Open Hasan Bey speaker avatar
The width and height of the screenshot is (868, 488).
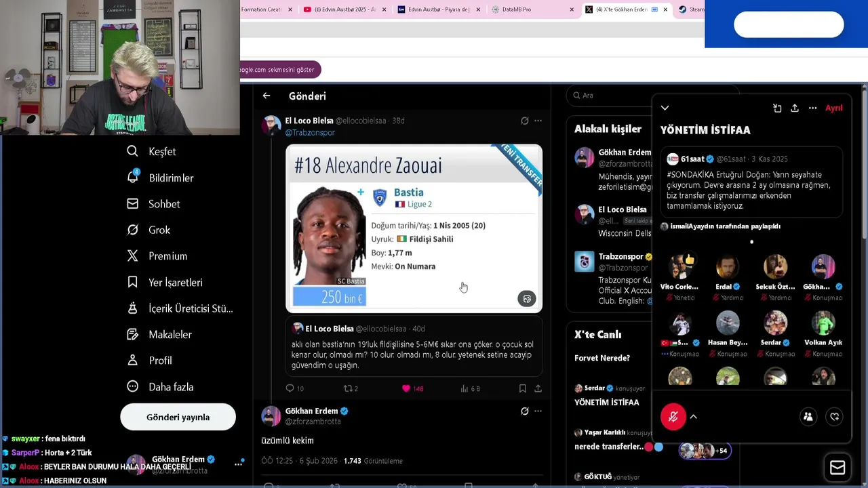pos(728,323)
